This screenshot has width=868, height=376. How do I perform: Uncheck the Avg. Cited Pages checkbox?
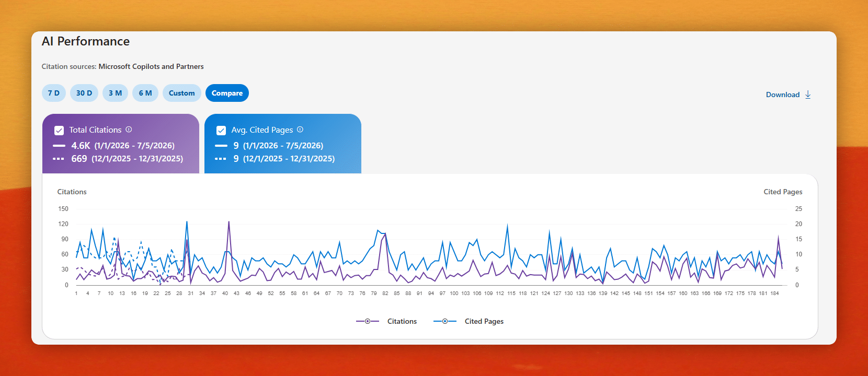tap(221, 130)
